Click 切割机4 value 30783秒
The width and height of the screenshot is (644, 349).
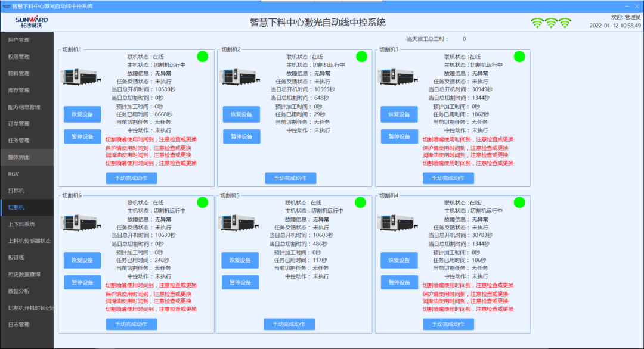[x=482, y=235]
